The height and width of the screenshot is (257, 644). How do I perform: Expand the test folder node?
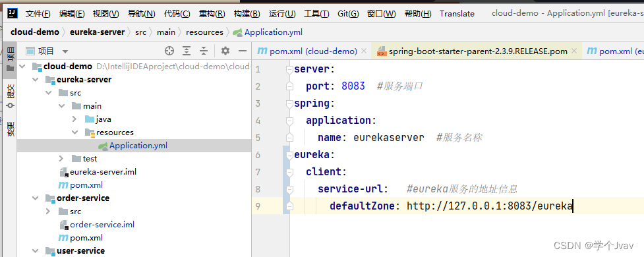coord(61,158)
